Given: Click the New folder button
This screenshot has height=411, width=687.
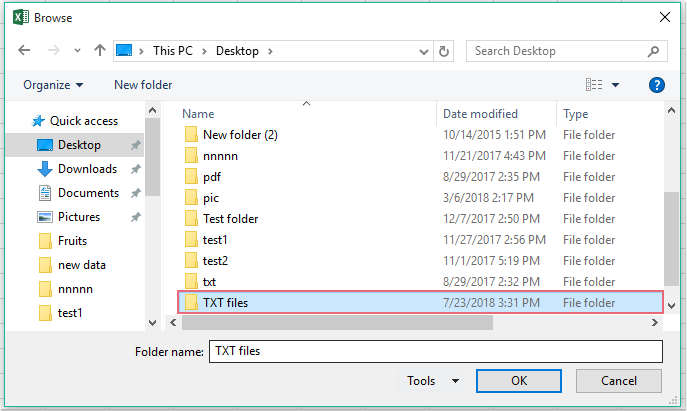Looking at the screenshot, I should (x=143, y=85).
